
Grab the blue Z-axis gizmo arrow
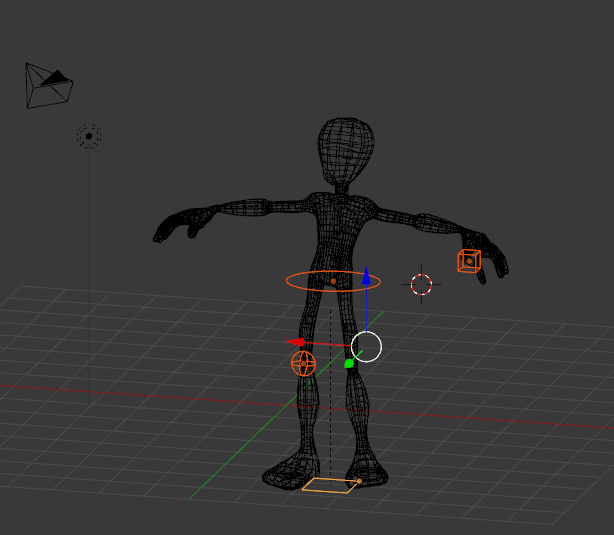pos(366,276)
